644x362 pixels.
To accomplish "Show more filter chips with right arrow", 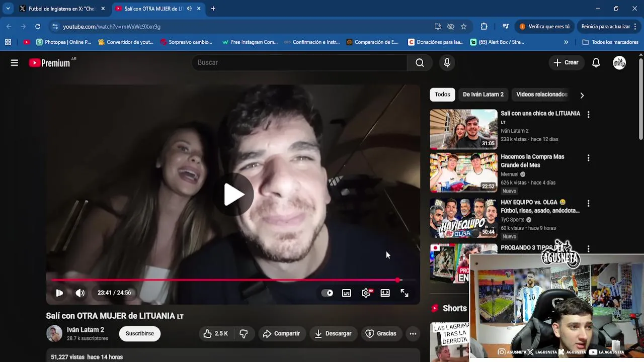I will coord(582,95).
